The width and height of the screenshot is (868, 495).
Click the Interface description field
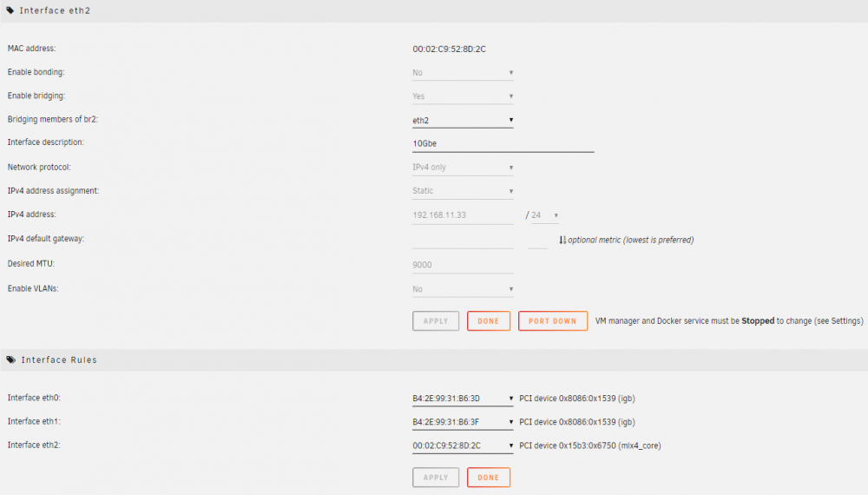click(x=503, y=144)
